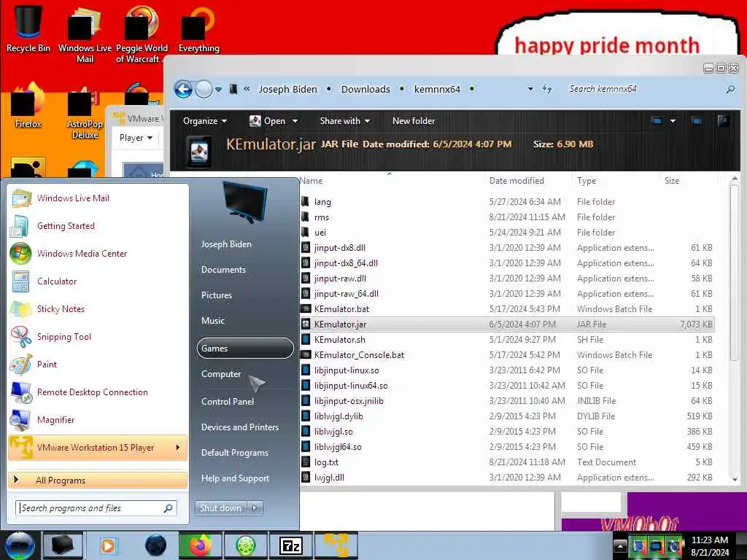Click the Explorer help icon

coord(723,121)
